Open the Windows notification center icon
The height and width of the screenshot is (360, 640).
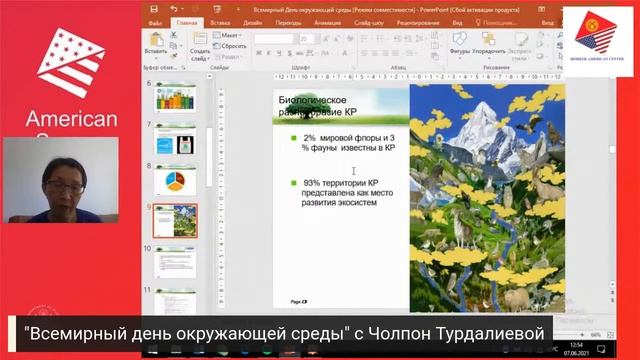click(x=601, y=349)
